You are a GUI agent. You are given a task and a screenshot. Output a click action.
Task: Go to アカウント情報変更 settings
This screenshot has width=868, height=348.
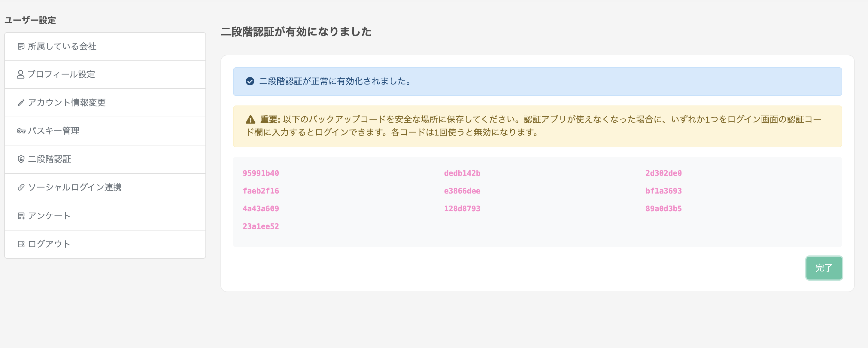point(105,103)
